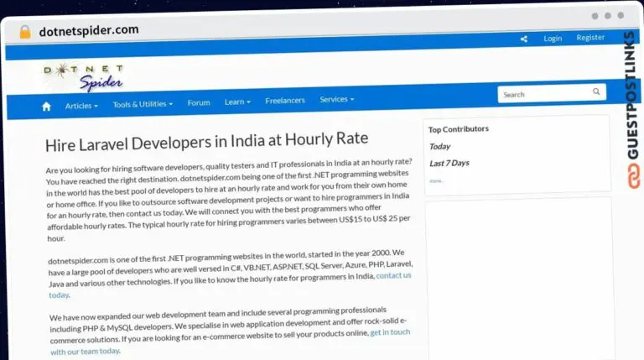The width and height of the screenshot is (644, 360).
Task: Click the small 'more...' link under Top Contributors
Action: coord(437,180)
